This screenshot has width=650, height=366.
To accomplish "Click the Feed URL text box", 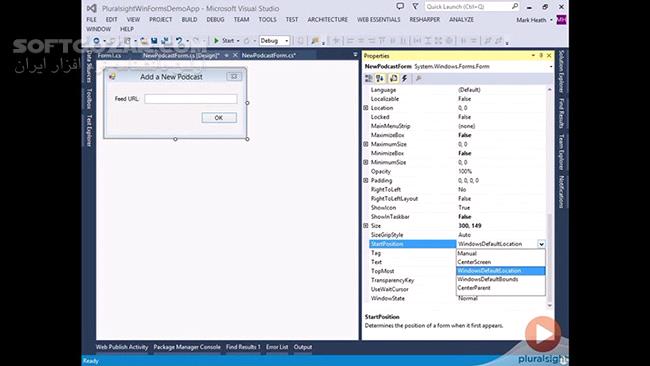I will (191, 99).
